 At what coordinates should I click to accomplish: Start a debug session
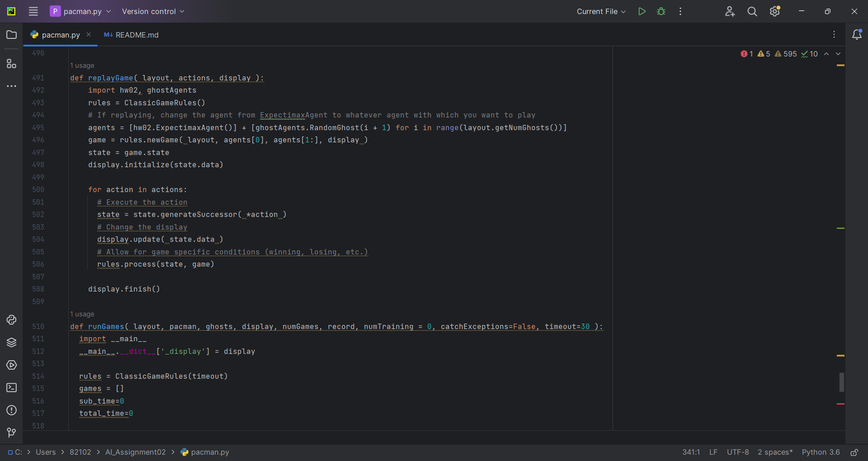click(x=660, y=11)
